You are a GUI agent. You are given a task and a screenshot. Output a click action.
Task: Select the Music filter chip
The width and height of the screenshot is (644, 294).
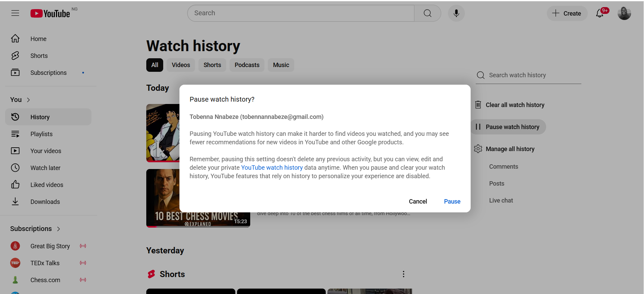pyautogui.click(x=281, y=65)
